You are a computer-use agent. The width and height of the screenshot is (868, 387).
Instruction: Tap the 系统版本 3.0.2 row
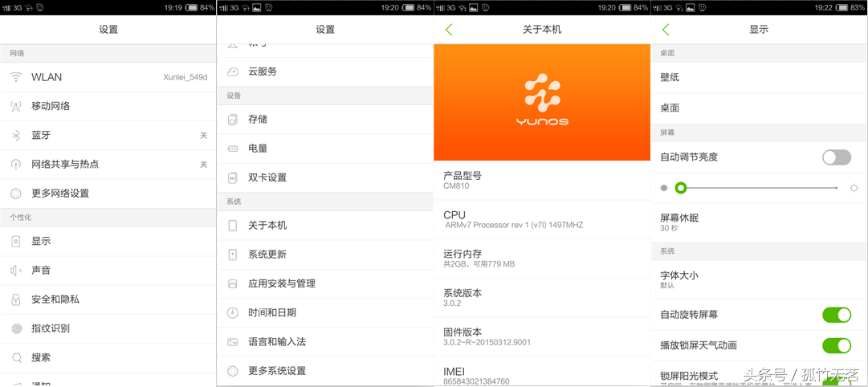point(542,298)
